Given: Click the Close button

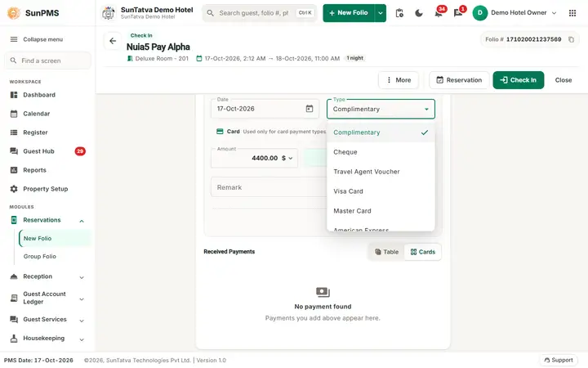Looking at the screenshot, I should 563,80.
